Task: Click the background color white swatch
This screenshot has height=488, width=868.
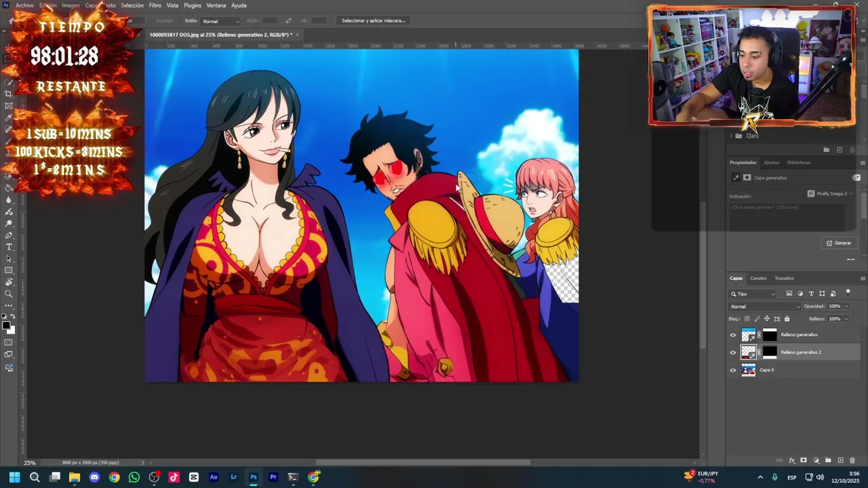Action: coord(11,331)
